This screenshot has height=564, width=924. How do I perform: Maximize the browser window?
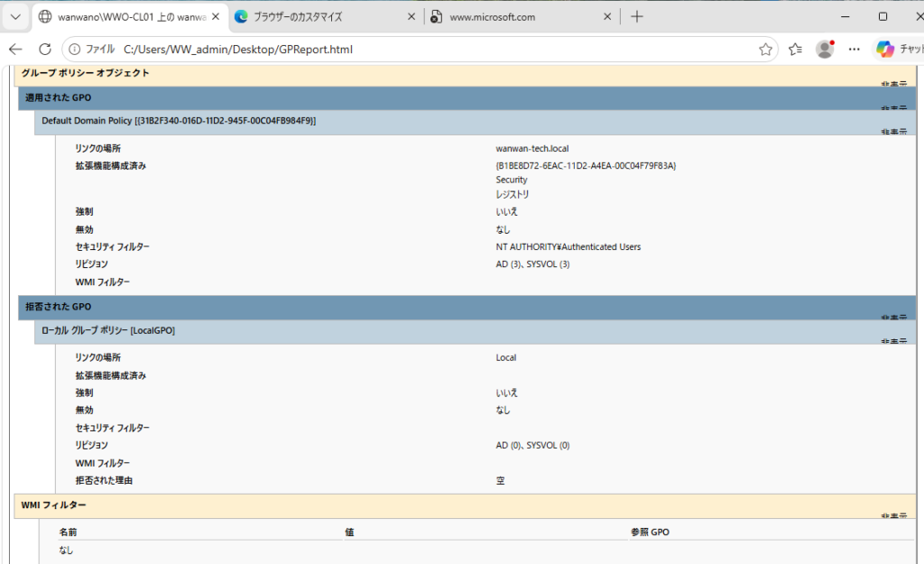click(882, 16)
